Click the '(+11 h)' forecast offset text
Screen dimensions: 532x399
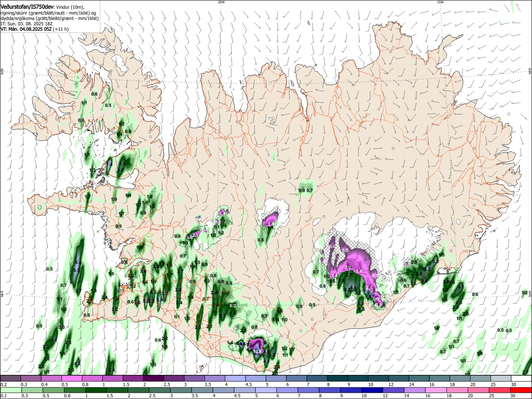(x=61, y=29)
